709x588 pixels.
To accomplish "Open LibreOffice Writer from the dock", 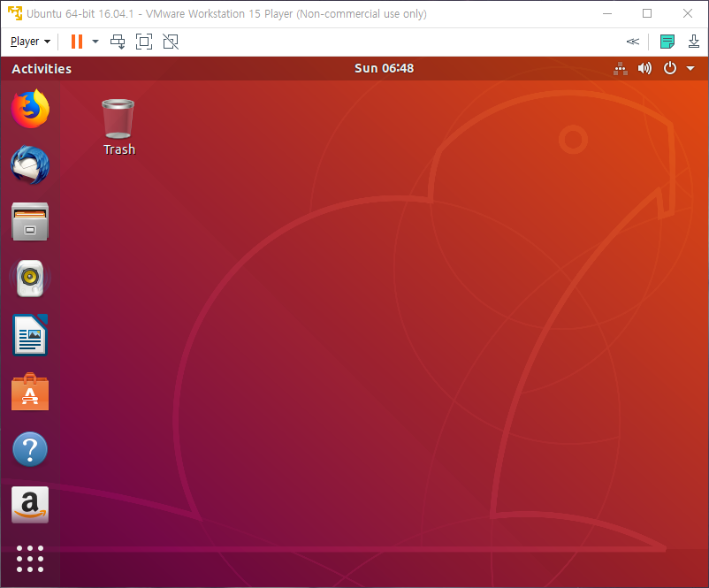I will (x=30, y=335).
